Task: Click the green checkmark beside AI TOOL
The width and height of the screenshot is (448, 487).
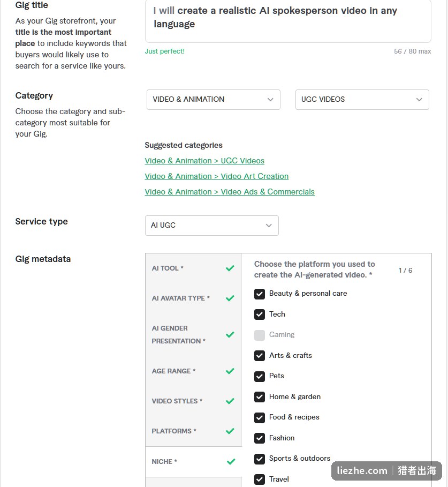Action: 230,268
